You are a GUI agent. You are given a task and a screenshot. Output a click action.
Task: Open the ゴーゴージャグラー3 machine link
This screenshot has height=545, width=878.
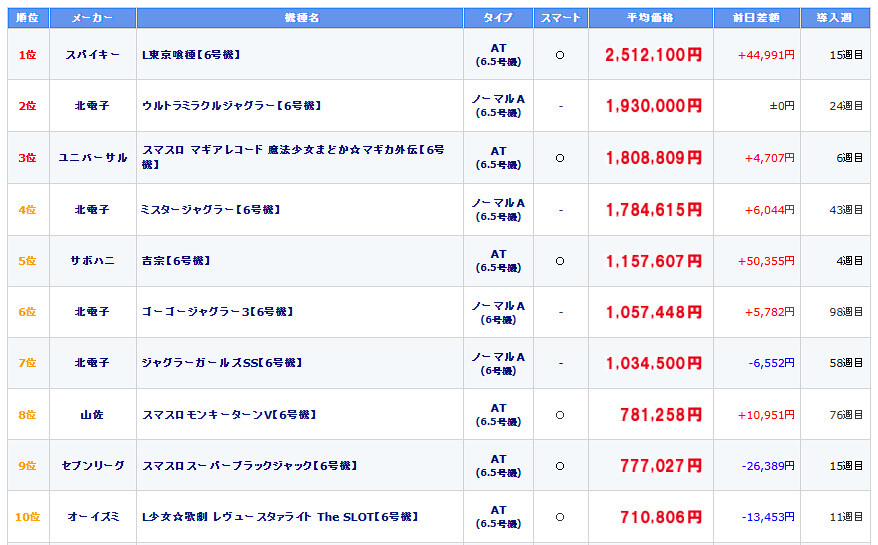pyautogui.click(x=217, y=312)
